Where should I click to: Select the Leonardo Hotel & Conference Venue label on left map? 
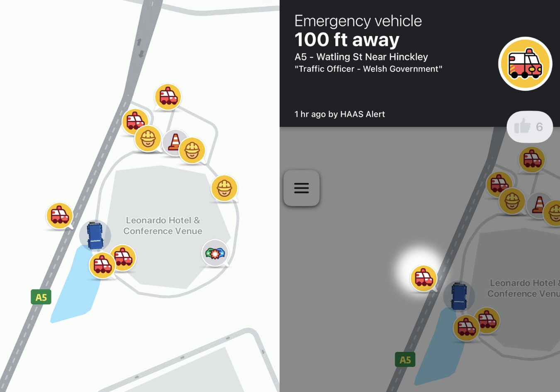(x=163, y=226)
